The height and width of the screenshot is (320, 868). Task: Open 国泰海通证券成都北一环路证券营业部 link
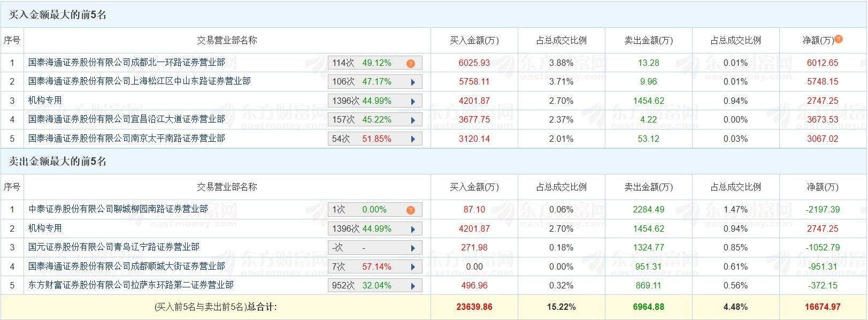point(127,62)
